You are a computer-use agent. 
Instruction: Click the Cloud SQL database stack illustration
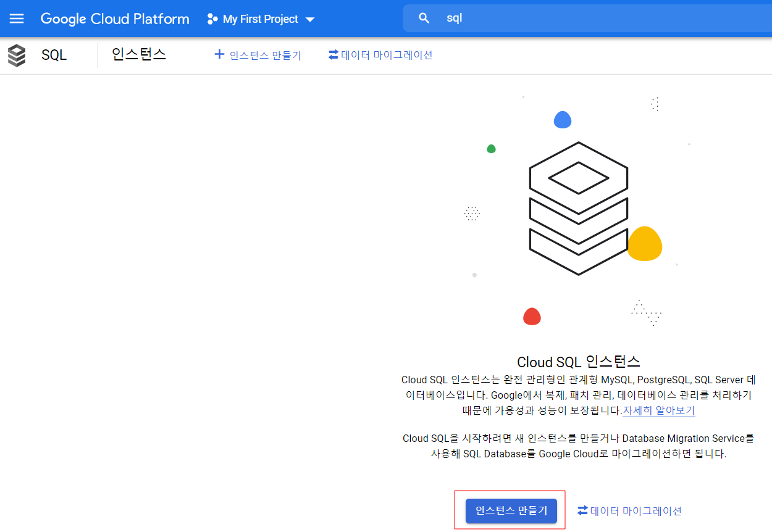[x=579, y=208]
